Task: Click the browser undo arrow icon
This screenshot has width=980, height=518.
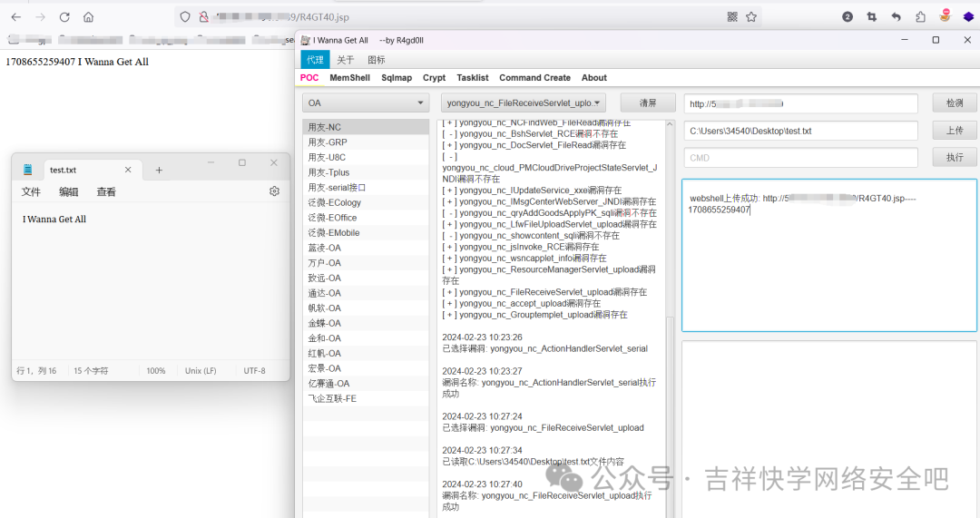Action: 897,17
